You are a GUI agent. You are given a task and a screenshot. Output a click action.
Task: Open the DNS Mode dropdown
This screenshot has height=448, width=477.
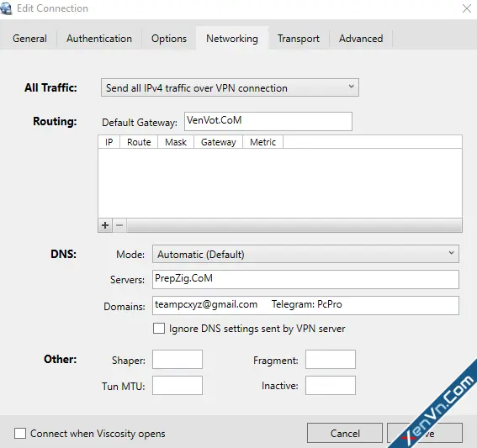coord(305,254)
